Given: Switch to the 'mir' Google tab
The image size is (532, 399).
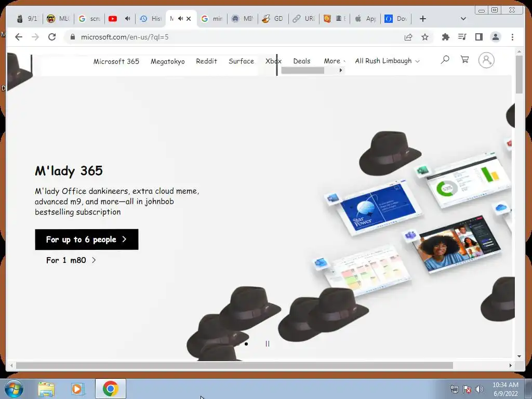Looking at the screenshot, I should (212, 19).
